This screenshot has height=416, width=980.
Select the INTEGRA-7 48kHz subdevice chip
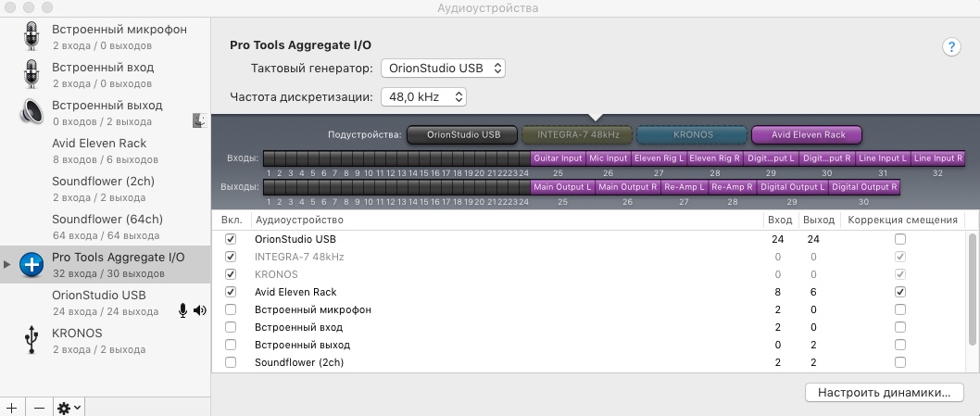click(577, 134)
